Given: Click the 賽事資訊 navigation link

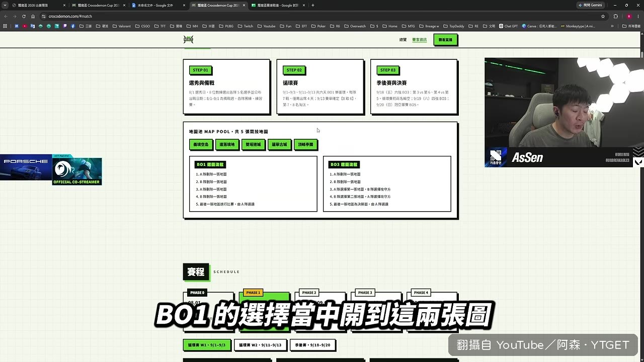Looking at the screenshot, I should [419, 40].
